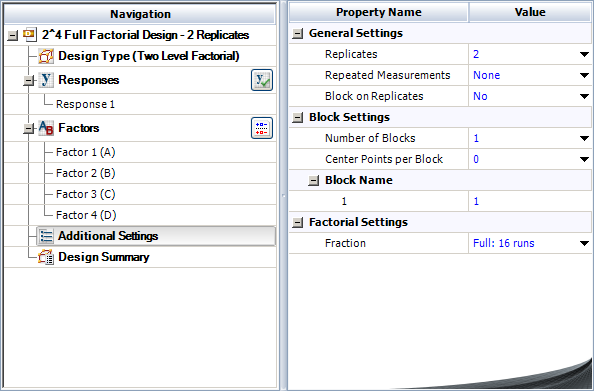Select the Factors node label
The image size is (594, 391).
[79, 128]
